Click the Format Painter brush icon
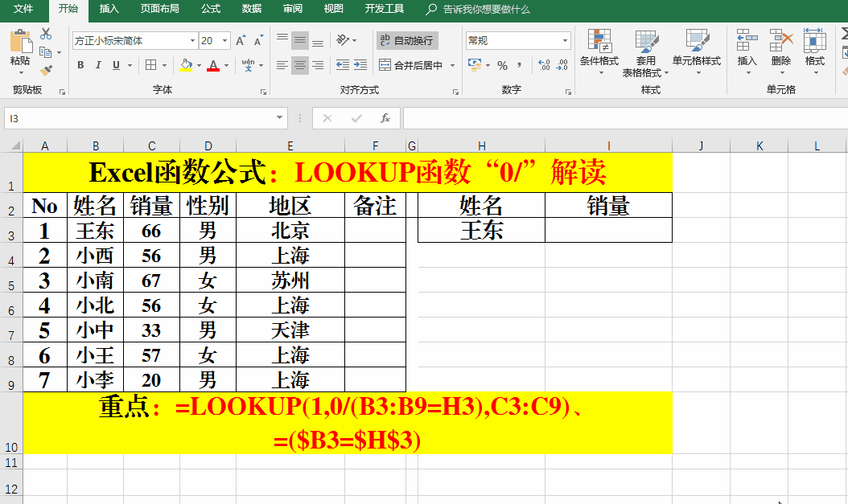Screen dimensions: 848x504 [46, 71]
